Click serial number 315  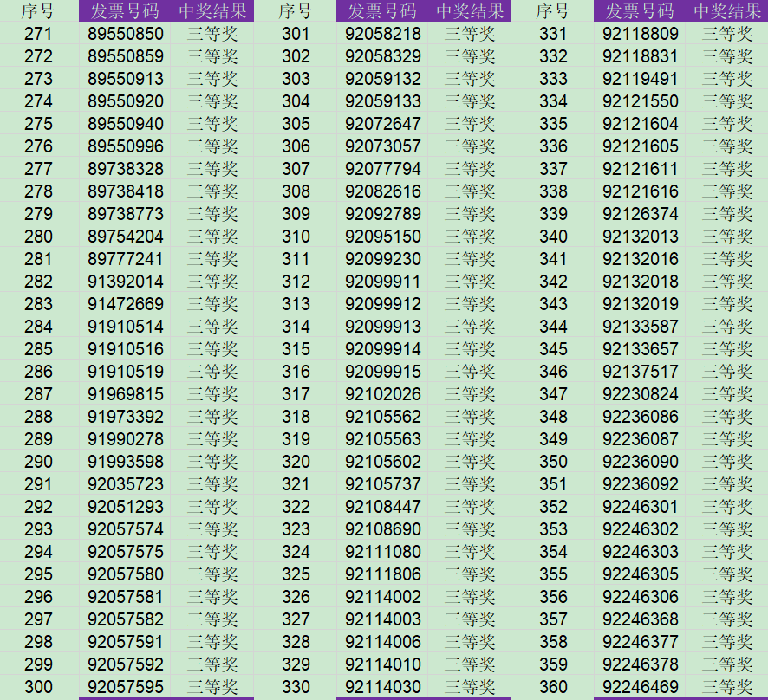pyautogui.click(x=296, y=349)
